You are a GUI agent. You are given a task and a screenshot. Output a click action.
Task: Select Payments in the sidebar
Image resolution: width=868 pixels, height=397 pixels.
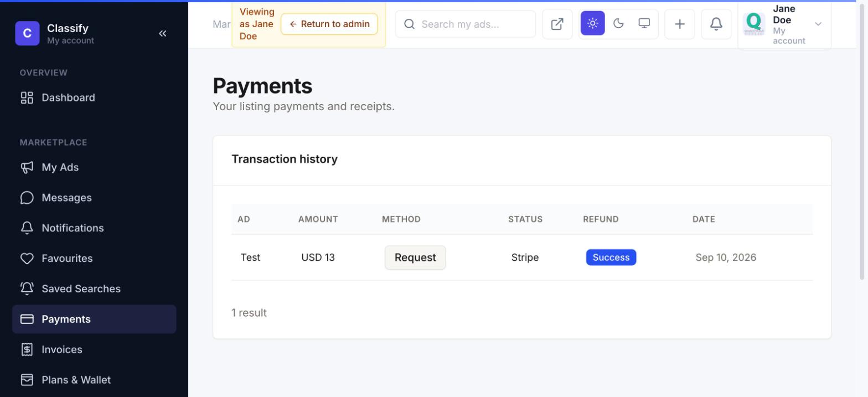[x=94, y=319]
